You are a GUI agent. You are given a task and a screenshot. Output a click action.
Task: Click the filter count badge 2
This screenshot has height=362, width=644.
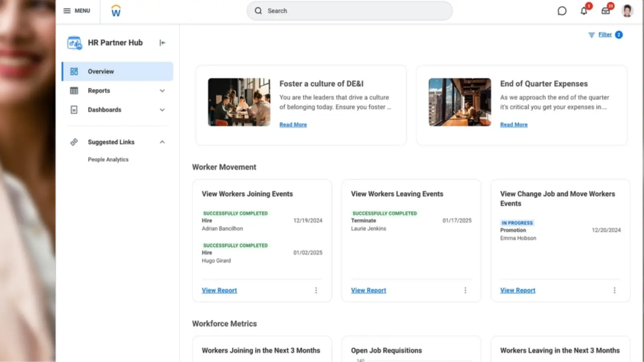(619, 35)
